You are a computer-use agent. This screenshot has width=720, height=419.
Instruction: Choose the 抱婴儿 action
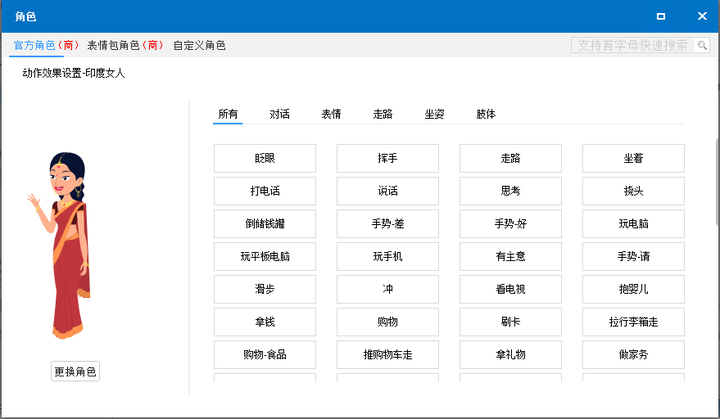coord(633,289)
